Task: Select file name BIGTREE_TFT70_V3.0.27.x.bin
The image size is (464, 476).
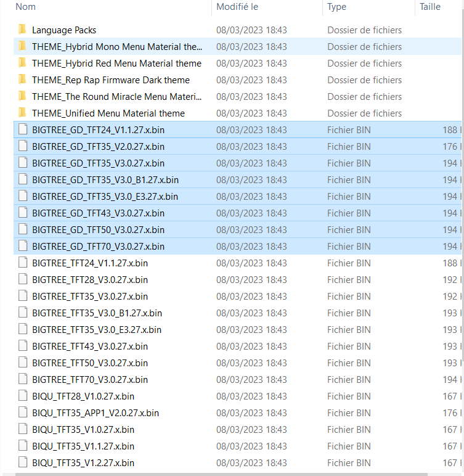Action: click(x=90, y=380)
